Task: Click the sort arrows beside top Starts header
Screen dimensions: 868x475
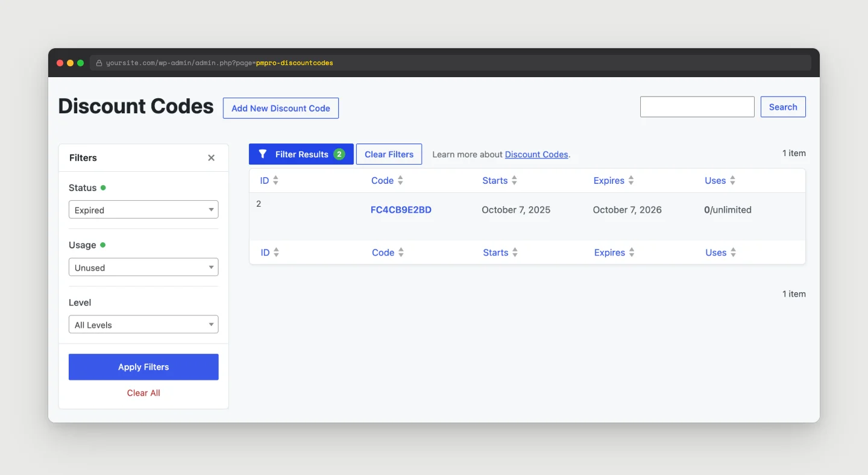Action: [x=514, y=180]
